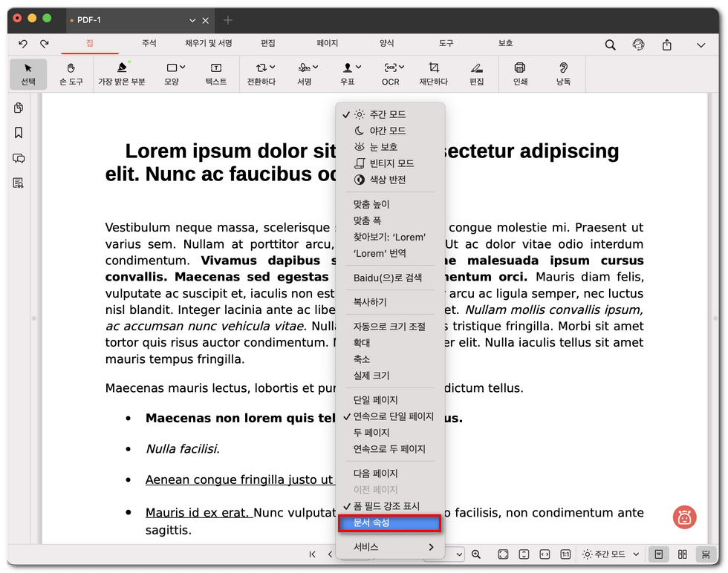The width and height of the screenshot is (728, 573).
Task: Switch to the 주석 tab
Action: [x=149, y=44]
